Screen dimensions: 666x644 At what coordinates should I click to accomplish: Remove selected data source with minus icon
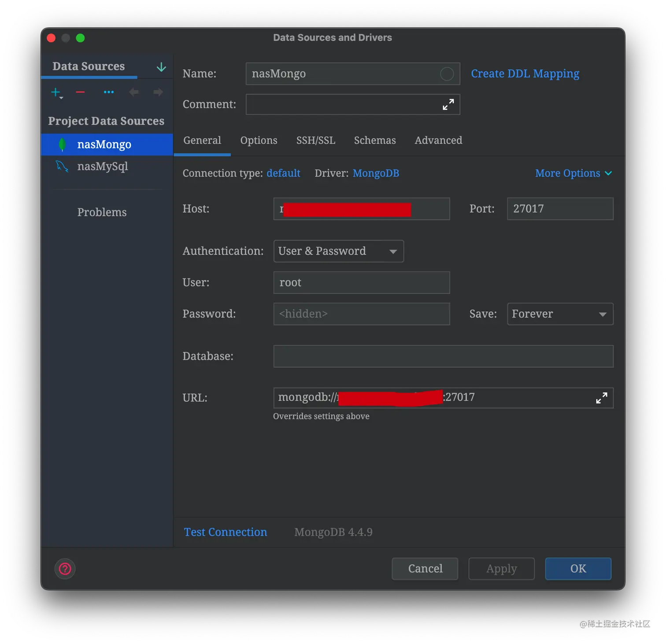pos(80,92)
